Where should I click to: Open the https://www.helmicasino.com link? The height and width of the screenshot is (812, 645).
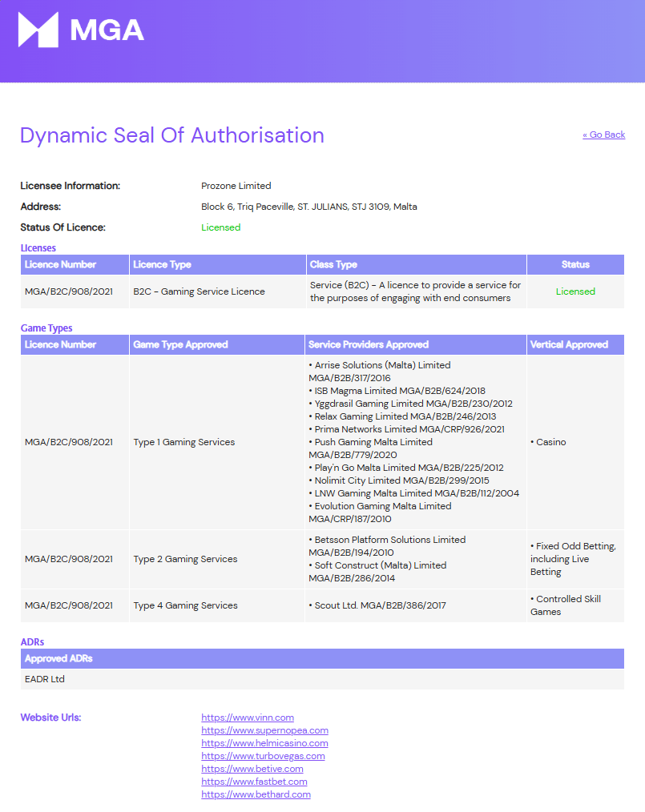pyautogui.click(x=264, y=743)
